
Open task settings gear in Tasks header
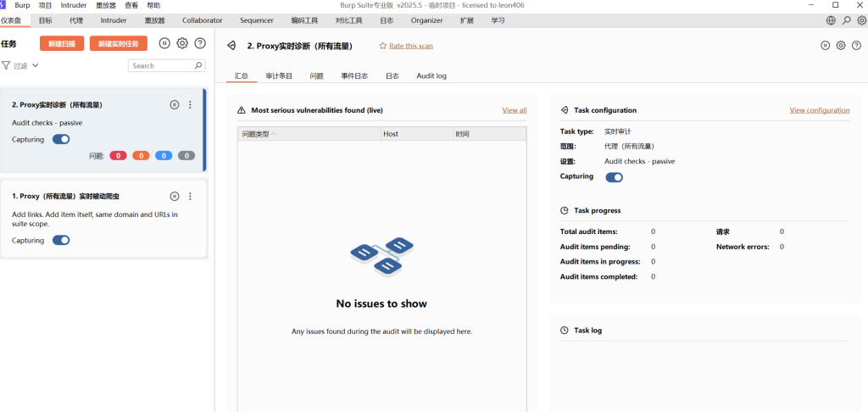182,43
